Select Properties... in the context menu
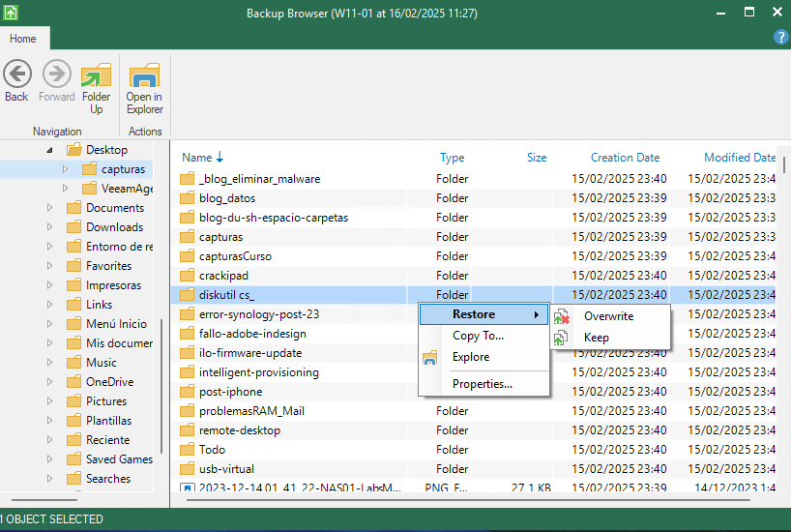791x532 pixels. (x=482, y=384)
